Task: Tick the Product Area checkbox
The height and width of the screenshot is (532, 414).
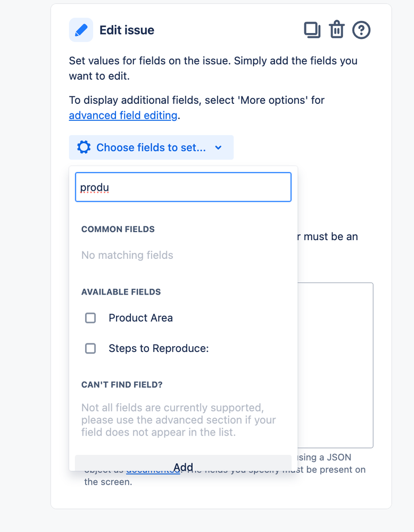Action: coord(90,318)
